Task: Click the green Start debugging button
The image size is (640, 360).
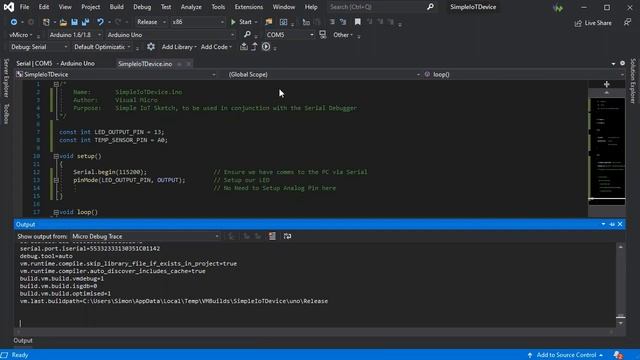Action: click(241, 22)
